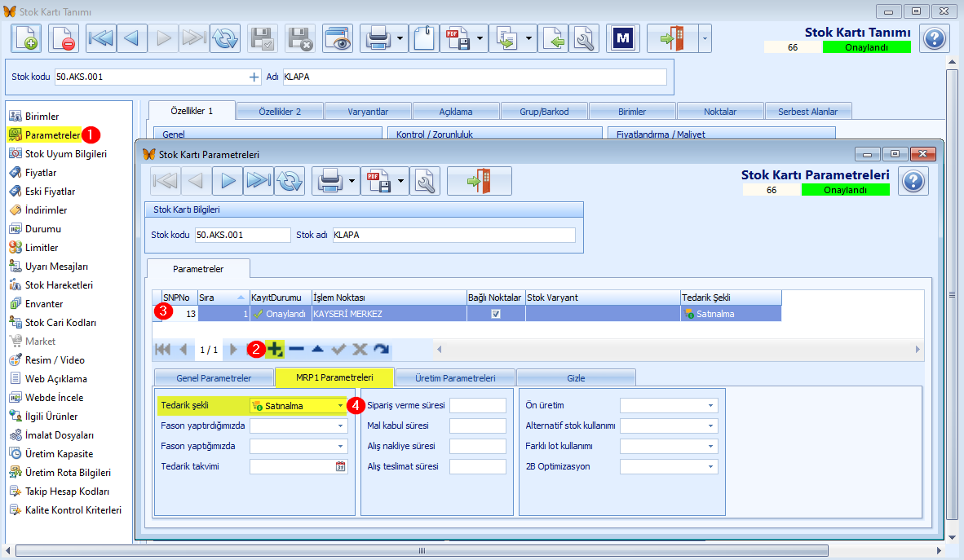Toggle the Bağlı Noktalar checkbox in grid row
964x560 pixels.
pyautogui.click(x=496, y=314)
